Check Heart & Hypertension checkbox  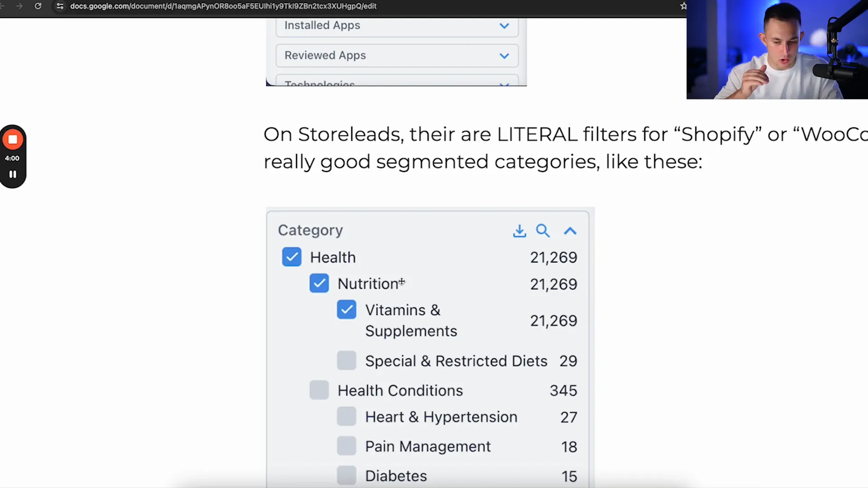[x=347, y=416]
